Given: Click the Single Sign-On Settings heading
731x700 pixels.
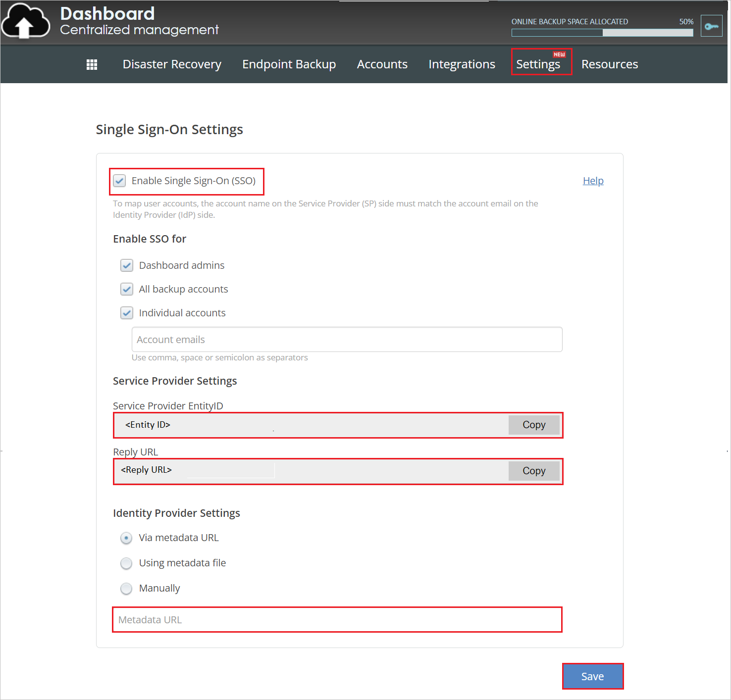Looking at the screenshot, I should pos(169,130).
